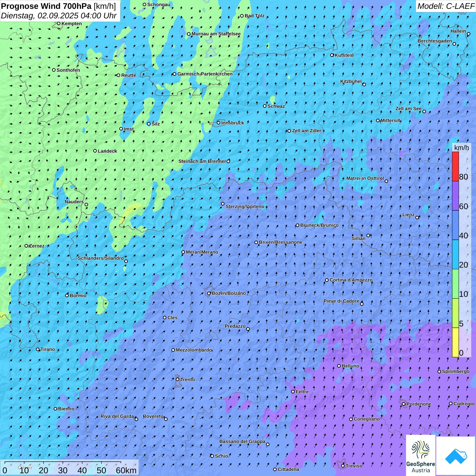Click the 'Meran/Merano' label
The width and height of the screenshot is (476, 476).
pos(202,252)
